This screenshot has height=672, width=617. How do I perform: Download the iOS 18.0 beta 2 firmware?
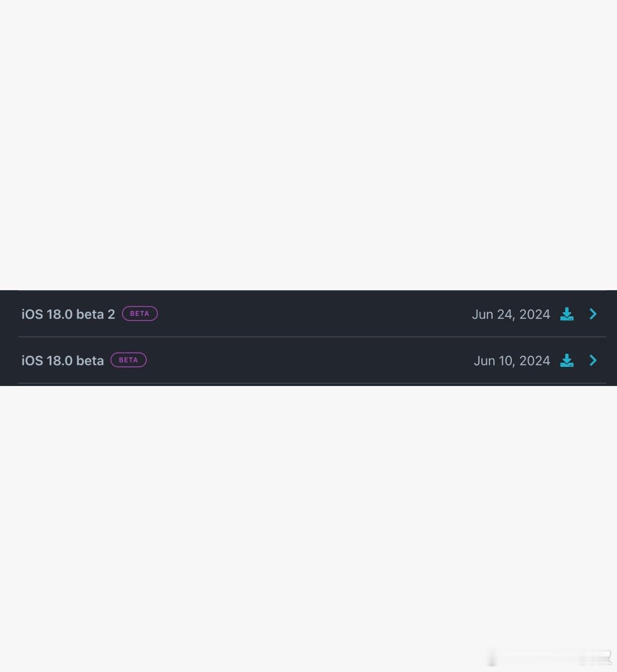pyautogui.click(x=567, y=314)
